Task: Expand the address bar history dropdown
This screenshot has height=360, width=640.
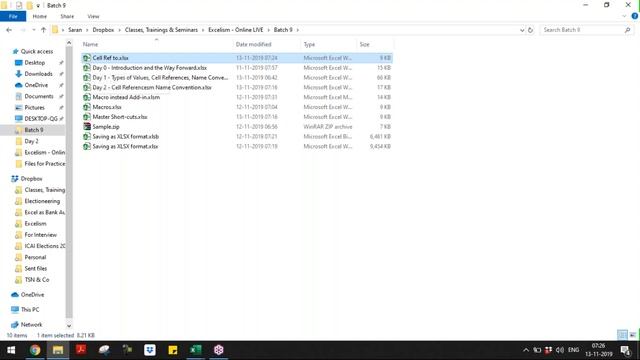Action: click(x=522, y=30)
